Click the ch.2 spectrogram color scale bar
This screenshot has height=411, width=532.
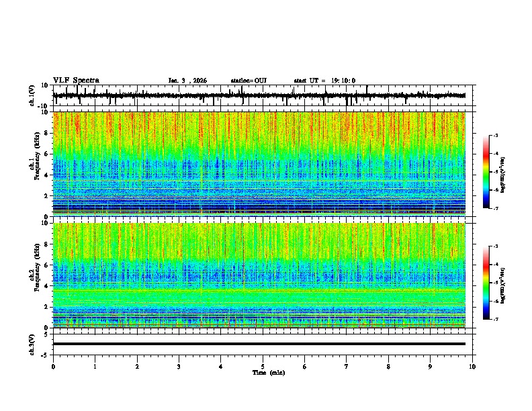pyautogui.click(x=486, y=283)
